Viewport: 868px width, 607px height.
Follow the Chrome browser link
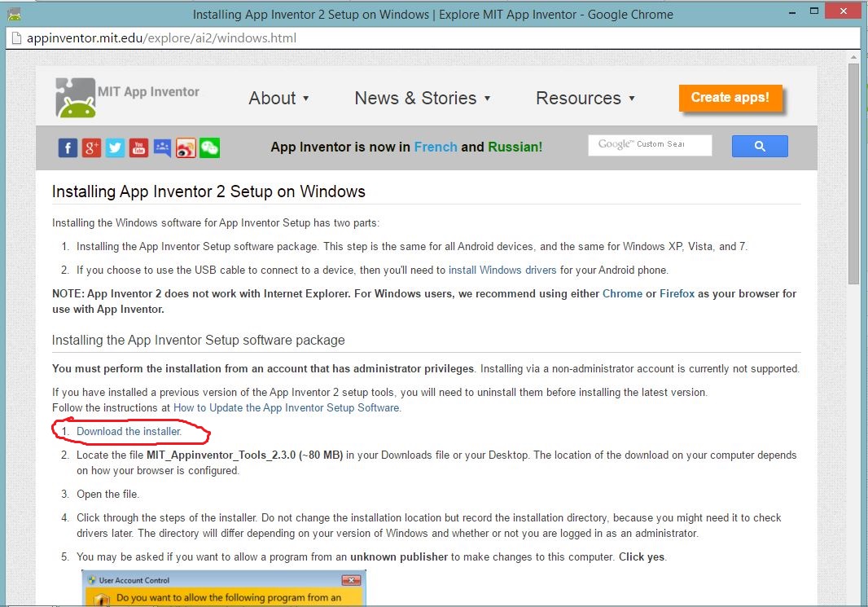tap(622, 293)
